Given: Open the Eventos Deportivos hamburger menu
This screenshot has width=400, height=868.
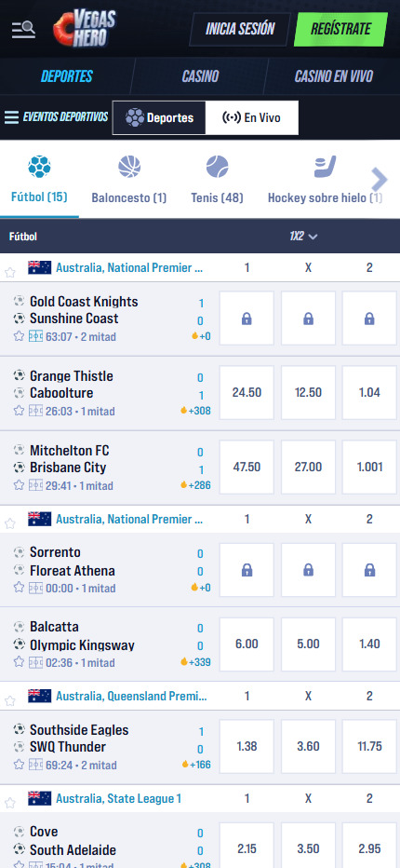Looking at the screenshot, I should pyautogui.click(x=11, y=117).
